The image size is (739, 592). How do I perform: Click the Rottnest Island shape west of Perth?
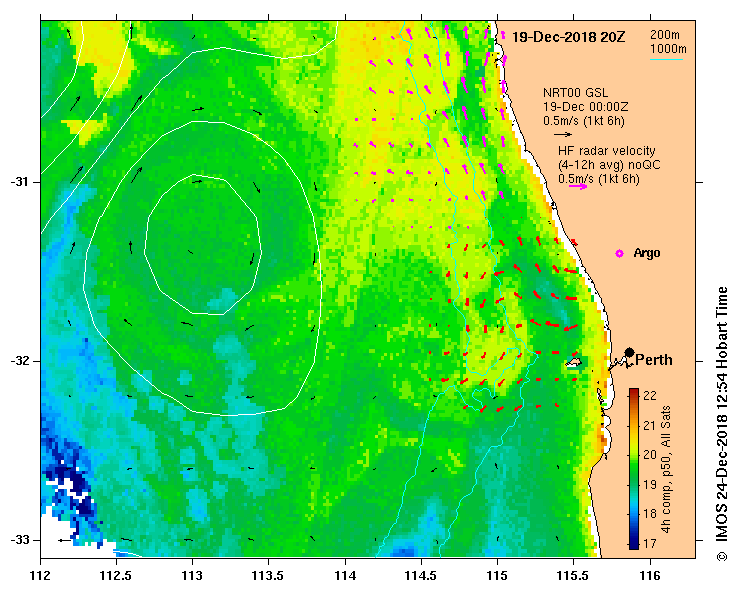pyautogui.click(x=574, y=362)
